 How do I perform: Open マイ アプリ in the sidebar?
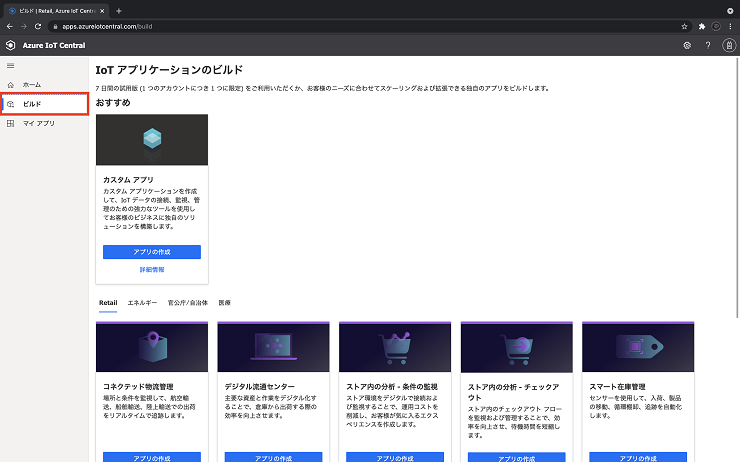click(44, 123)
